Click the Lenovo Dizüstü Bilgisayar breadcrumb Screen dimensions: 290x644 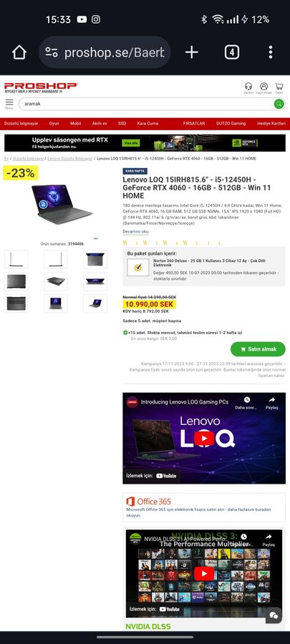pyautogui.click(x=70, y=159)
